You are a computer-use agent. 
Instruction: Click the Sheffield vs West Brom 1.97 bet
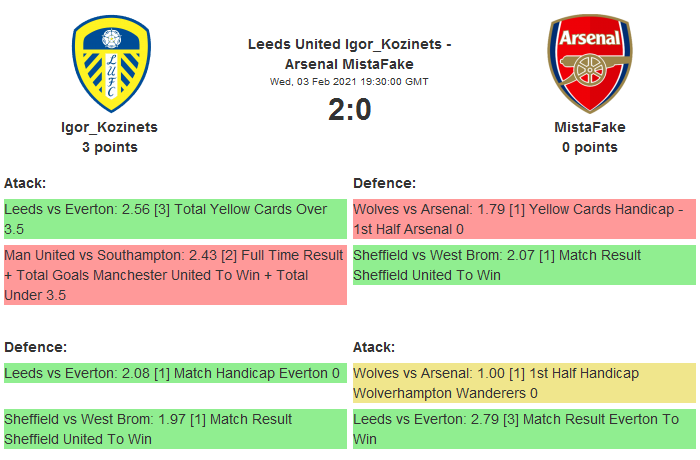pyautogui.click(x=175, y=428)
